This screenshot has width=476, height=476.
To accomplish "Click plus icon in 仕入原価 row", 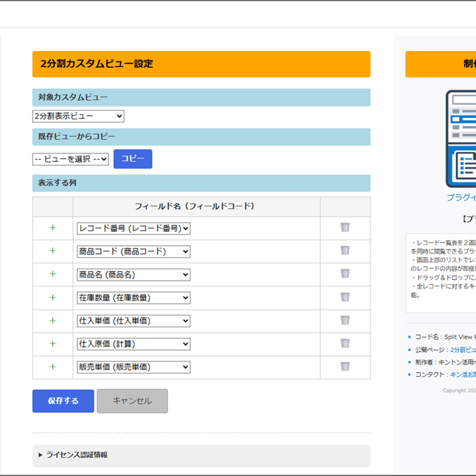I will tap(53, 344).
